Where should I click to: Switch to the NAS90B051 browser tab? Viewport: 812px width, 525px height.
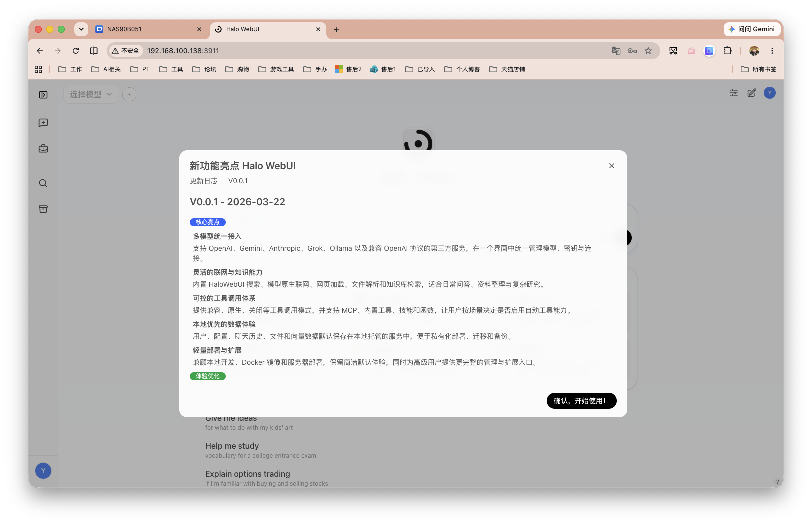click(149, 29)
